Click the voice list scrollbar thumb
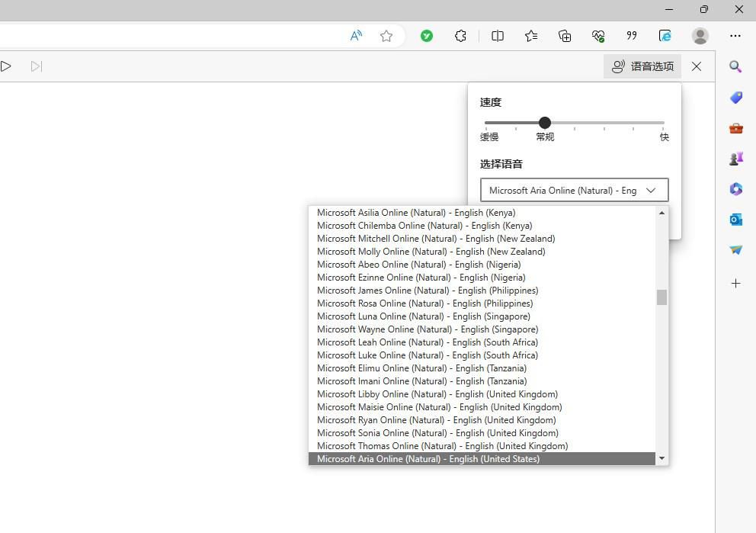Screen dimensions: 756x533 (662, 297)
